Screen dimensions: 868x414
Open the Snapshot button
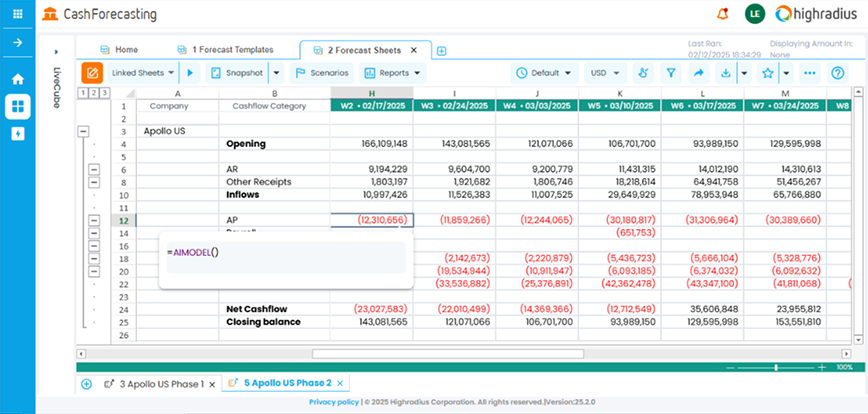[x=237, y=73]
